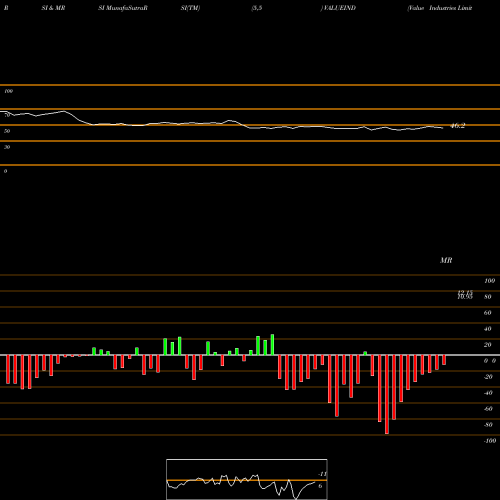Click the 'MR' panel label
Viewport: 500px width, 500px height.
click(446, 260)
